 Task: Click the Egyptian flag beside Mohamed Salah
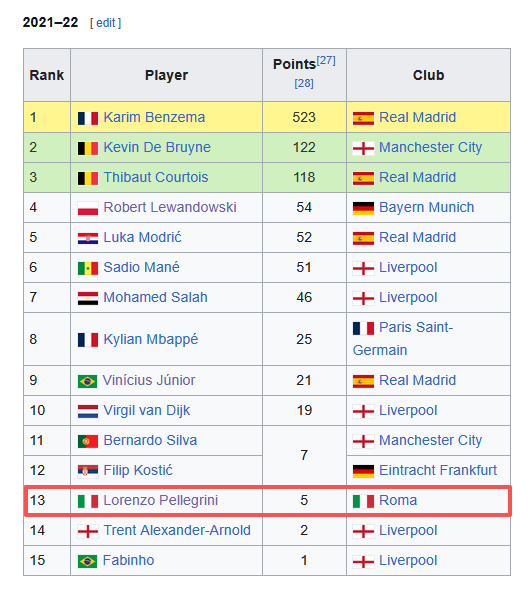click(x=88, y=298)
